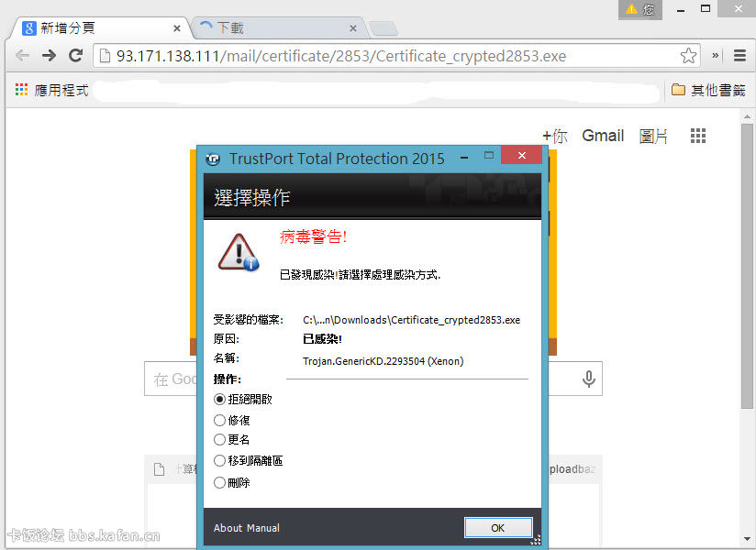Click the yellow warning user badge in Chrome title bar
The height and width of the screenshot is (550, 756).
[639, 9]
